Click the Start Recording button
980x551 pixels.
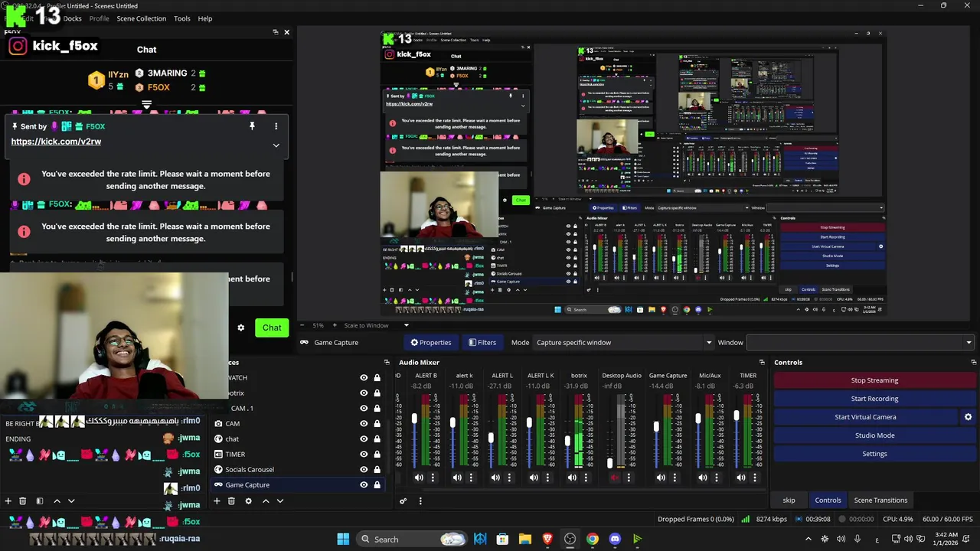coord(874,399)
